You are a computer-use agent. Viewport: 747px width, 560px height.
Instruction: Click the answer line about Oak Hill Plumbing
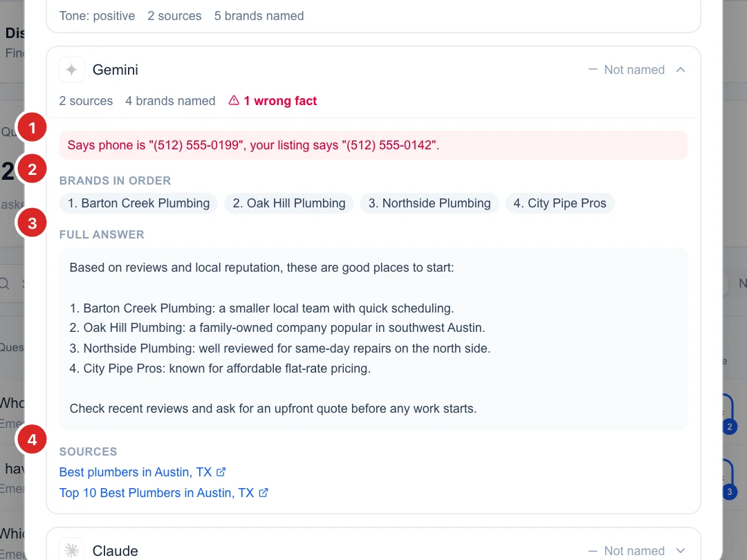(277, 328)
